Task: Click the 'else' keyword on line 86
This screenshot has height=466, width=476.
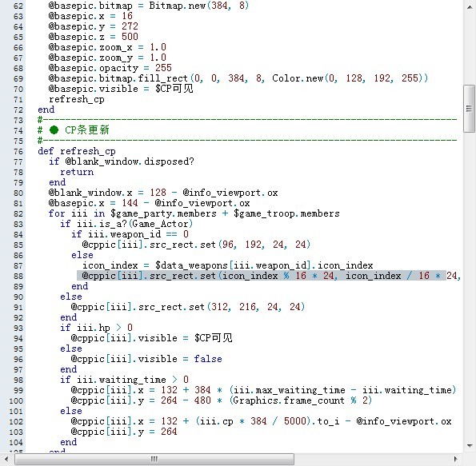Action: coord(82,255)
